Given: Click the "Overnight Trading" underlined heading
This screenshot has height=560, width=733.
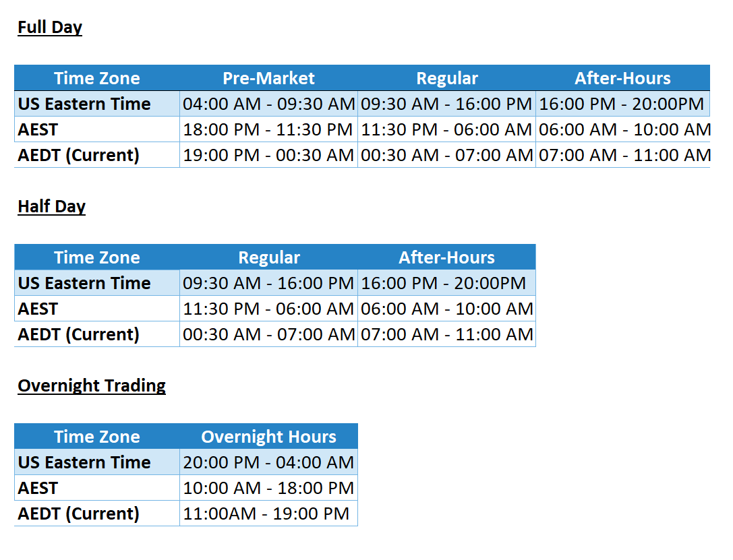Looking at the screenshot, I should point(92,385).
